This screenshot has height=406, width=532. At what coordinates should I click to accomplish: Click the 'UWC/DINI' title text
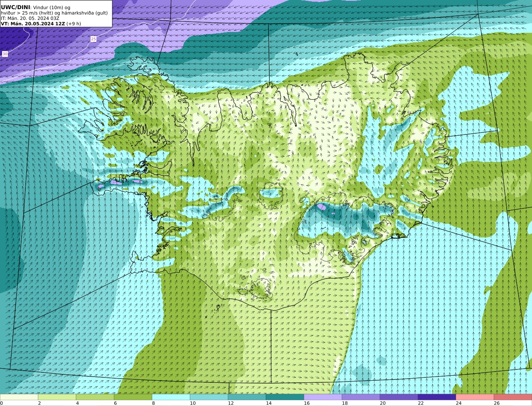[x=15, y=7]
